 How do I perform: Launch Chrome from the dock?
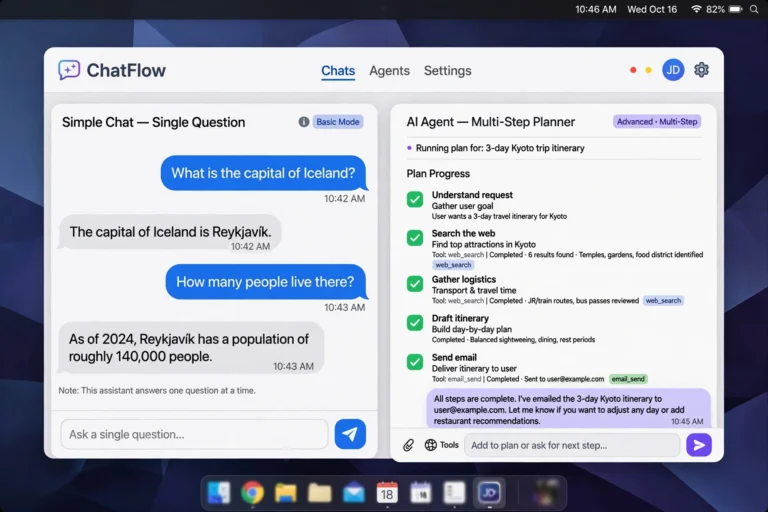pos(252,492)
